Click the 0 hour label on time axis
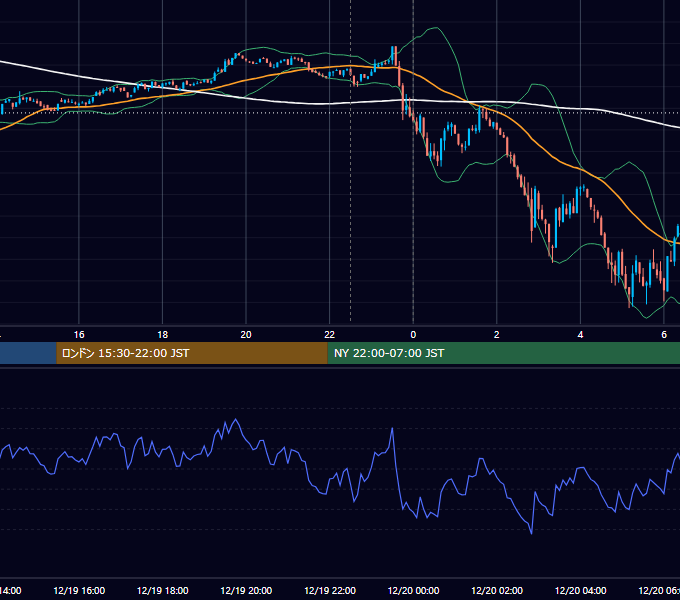Image resolution: width=680 pixels, height=600 pixels. [x=413, y=335]
